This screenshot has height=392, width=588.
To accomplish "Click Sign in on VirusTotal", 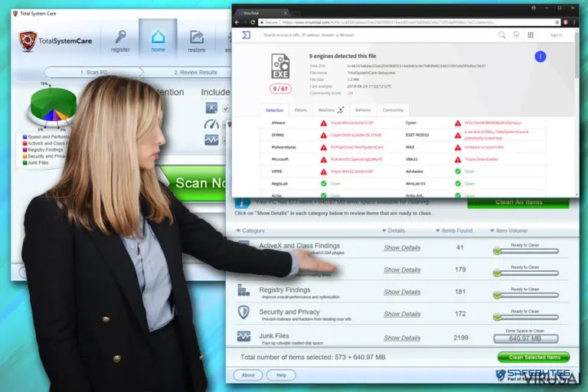I will (556, 35).
